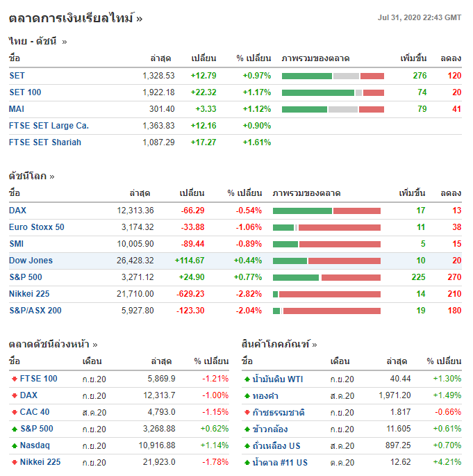Click the green up arrow beside ทองคำ
Image resolution: width=473 pixels, height=476 pixels.
click(247, 395)
